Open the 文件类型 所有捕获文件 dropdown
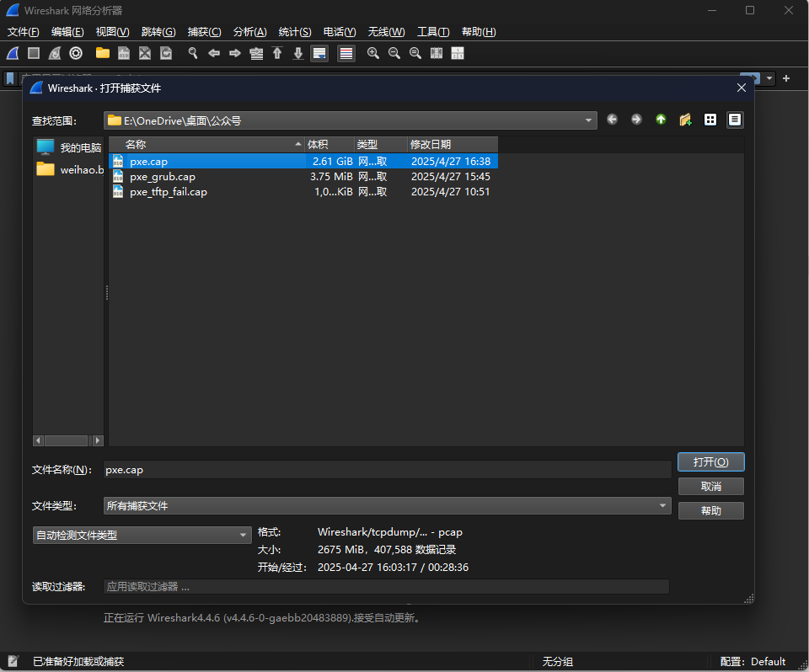 [663, 505]
